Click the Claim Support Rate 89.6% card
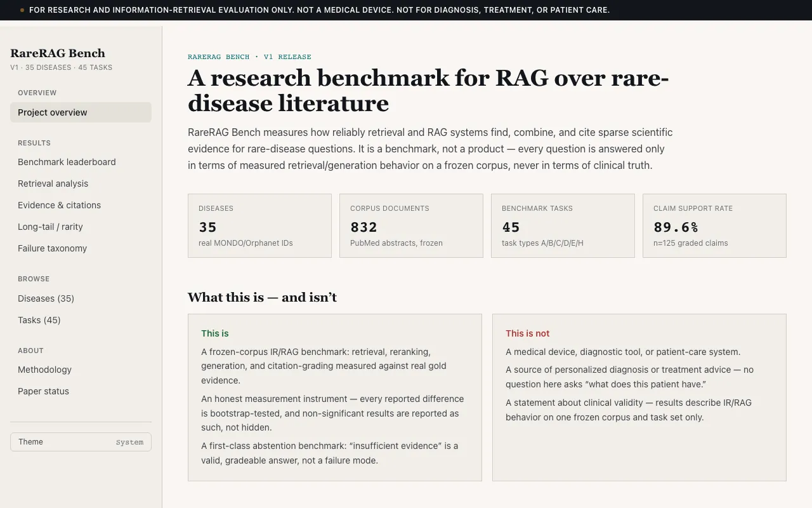This screenshot has height=508, width=812. 714,225
